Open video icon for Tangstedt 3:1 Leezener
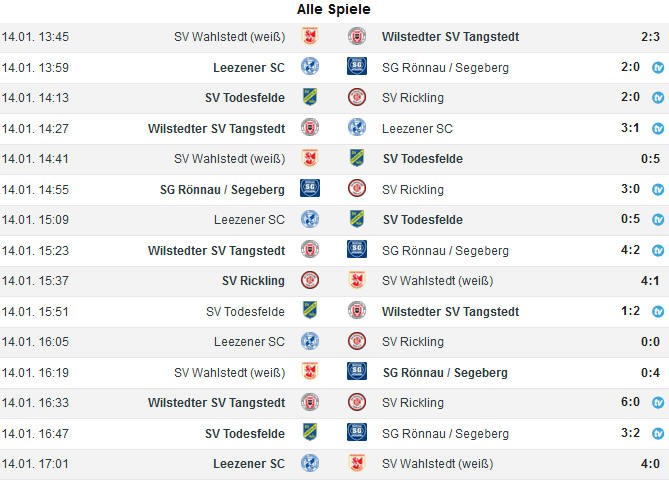669x482 pixels. click(658, 128)
